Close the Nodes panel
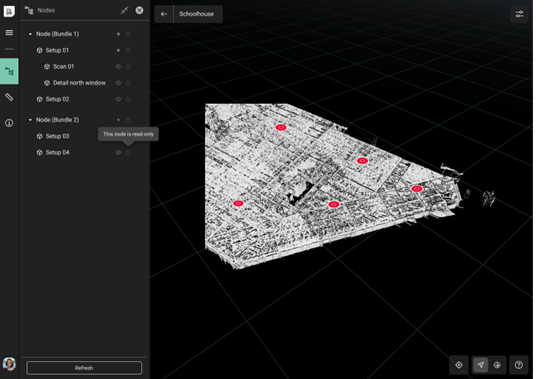 (139, 10)
